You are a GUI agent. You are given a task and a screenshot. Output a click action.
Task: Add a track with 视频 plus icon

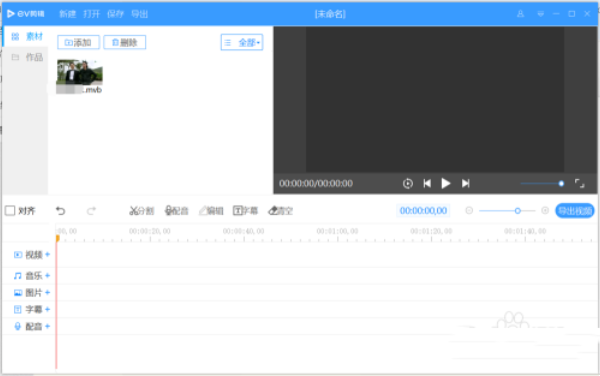pos(47,254)
